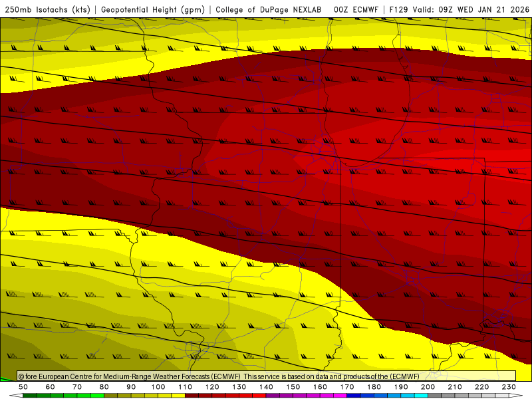532x399 pixels.
Task: Click the brightest yellow swatch before the 110 mark
Action: [178, 396]
